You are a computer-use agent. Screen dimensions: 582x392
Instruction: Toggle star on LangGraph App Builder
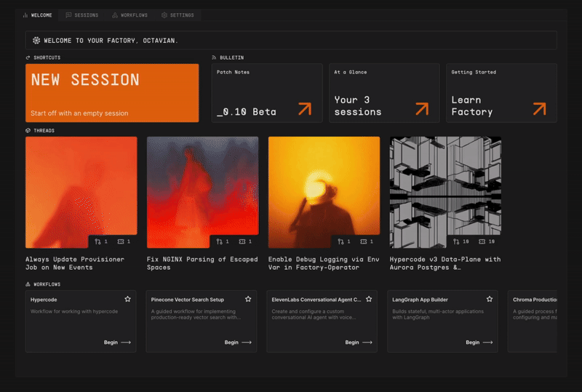point(490,299)
